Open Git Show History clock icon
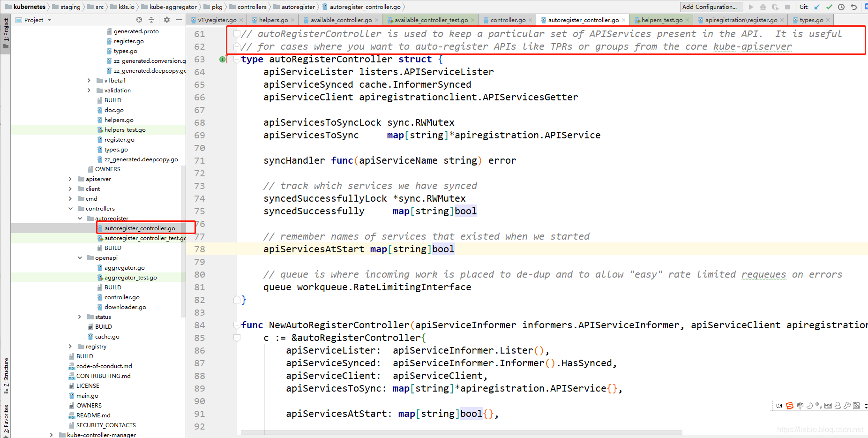 pos(841,7)
